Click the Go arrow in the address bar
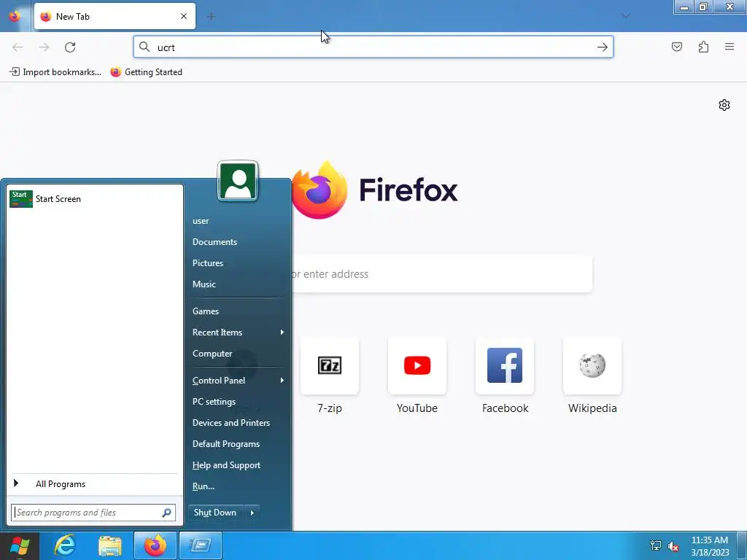Viewport: 747px width, 560px height. point(602,47)
